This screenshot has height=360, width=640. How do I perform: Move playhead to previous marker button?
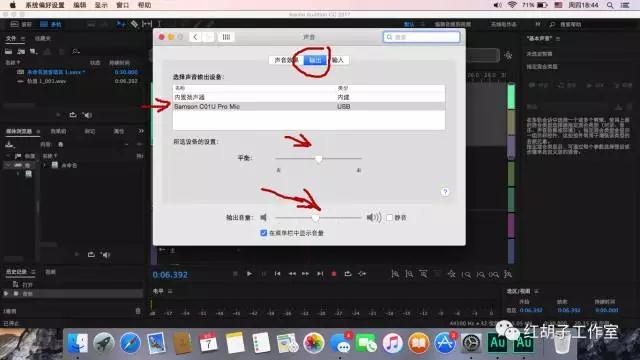coord(278,274)
